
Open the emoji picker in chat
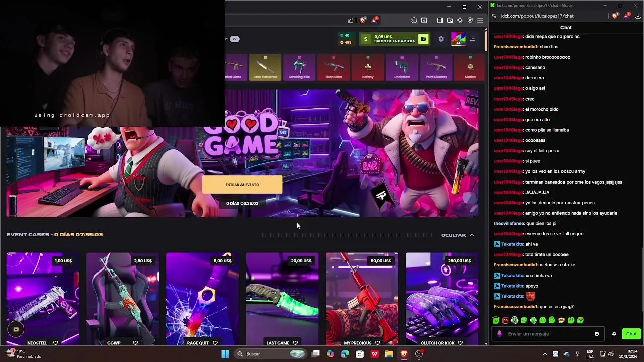pos(597,334)
